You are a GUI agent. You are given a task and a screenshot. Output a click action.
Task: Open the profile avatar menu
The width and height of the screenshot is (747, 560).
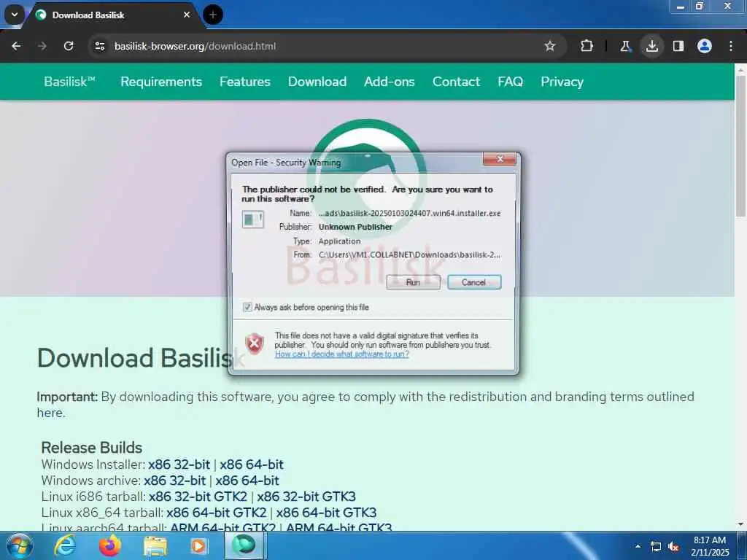[x=705, y=46]
